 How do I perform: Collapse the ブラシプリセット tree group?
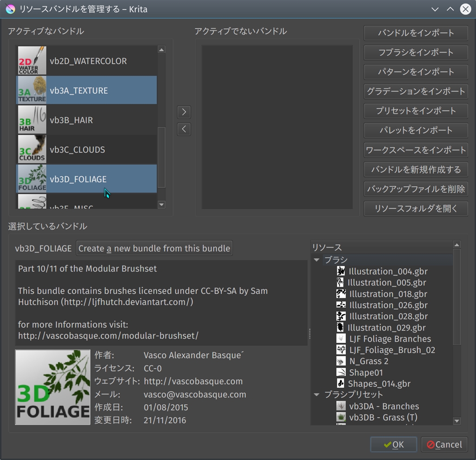[x=317, y=395]
